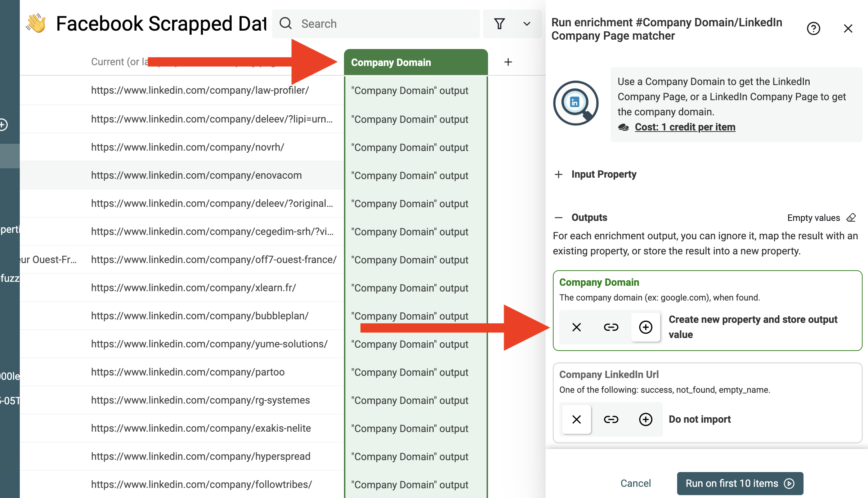This screenshot has width=868, height=498.
Task: Toggle Create new property store output value
Action: 646,327
